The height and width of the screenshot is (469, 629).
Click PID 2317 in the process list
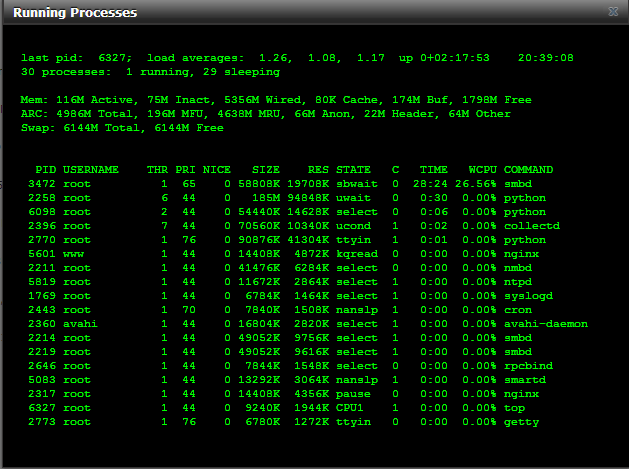[42, 394]
